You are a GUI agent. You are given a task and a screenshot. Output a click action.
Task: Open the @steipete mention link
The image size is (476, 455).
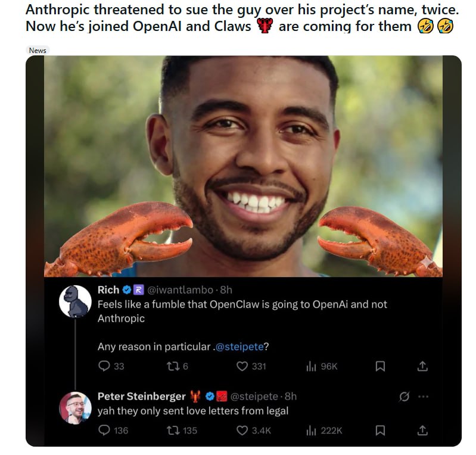pyautogui.click(x=240, y=347)
